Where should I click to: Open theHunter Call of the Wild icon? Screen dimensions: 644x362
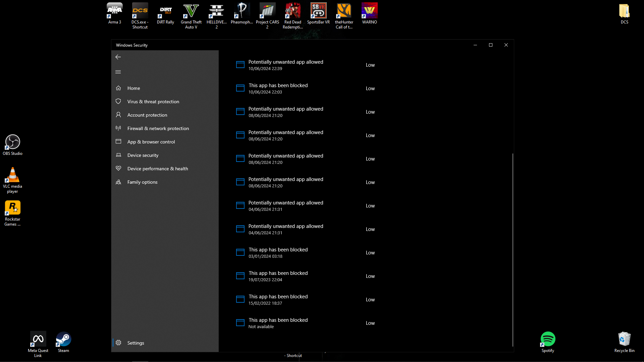tap(344, 16)
